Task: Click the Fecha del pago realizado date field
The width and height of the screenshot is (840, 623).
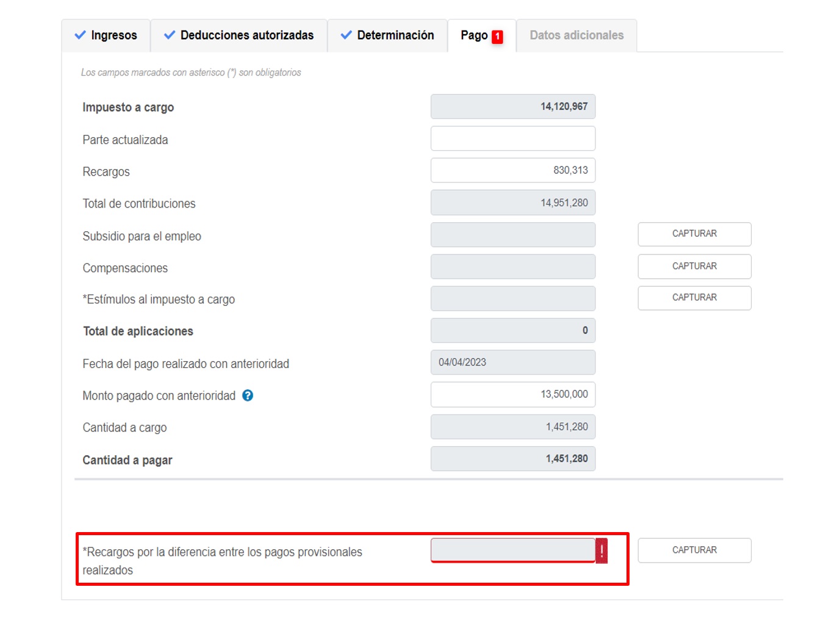Action: point(512,362)
